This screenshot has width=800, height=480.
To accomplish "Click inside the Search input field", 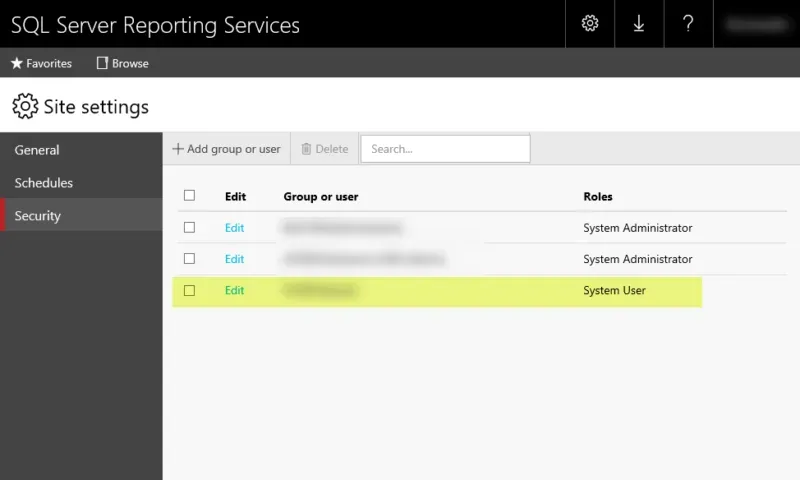I will coord(445,149).
